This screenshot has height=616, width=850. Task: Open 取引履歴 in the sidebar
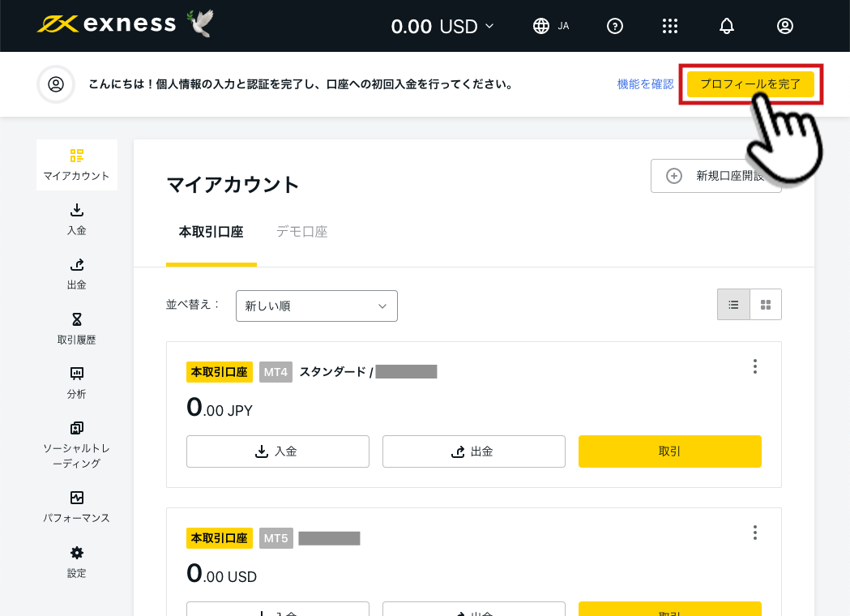click(x=77, y=329)
